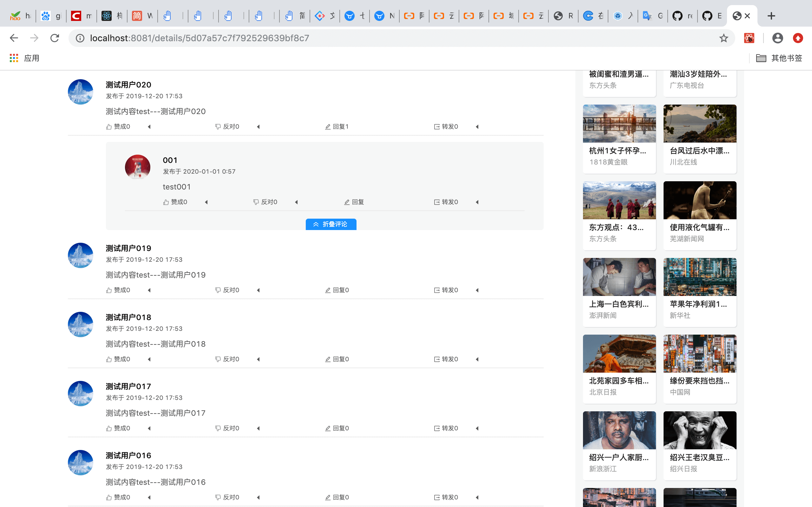Screen dimensions: 812x507
Task: Toggle 反对 dislike on the 001 reply
Action: pyautogui.click(x=265, y=202)
